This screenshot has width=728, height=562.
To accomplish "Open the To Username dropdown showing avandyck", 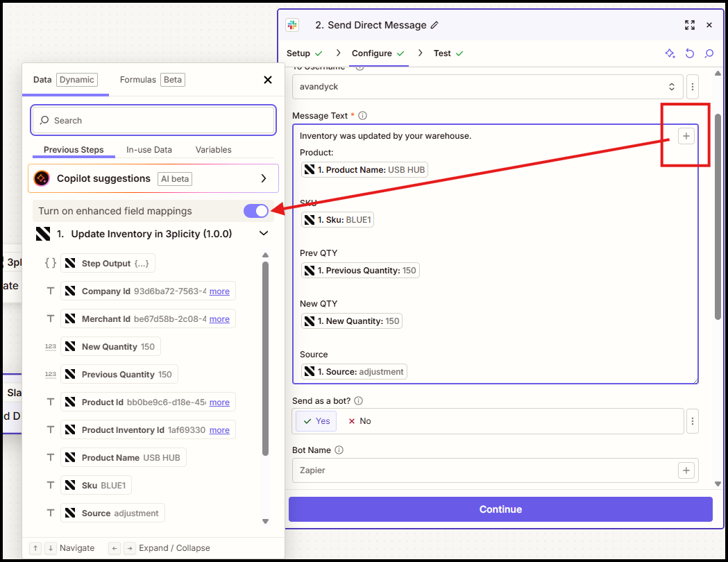I will [487, 87].
